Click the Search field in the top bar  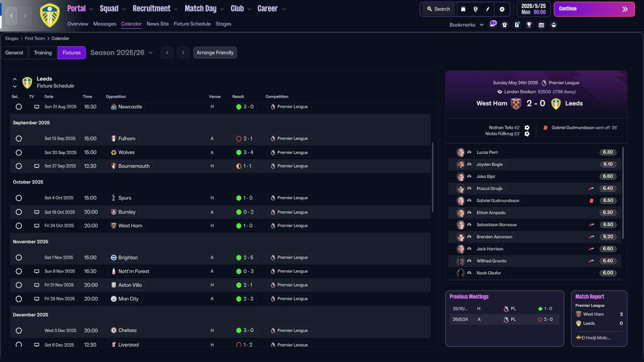click(x=438, y=9)
